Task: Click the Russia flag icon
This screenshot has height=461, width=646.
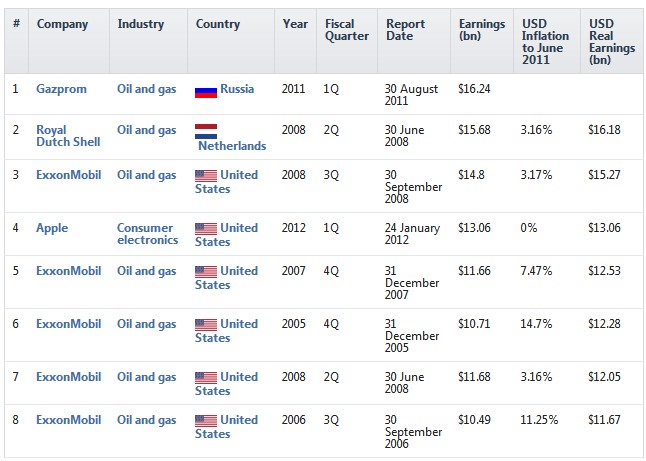Action: point(205,90)
